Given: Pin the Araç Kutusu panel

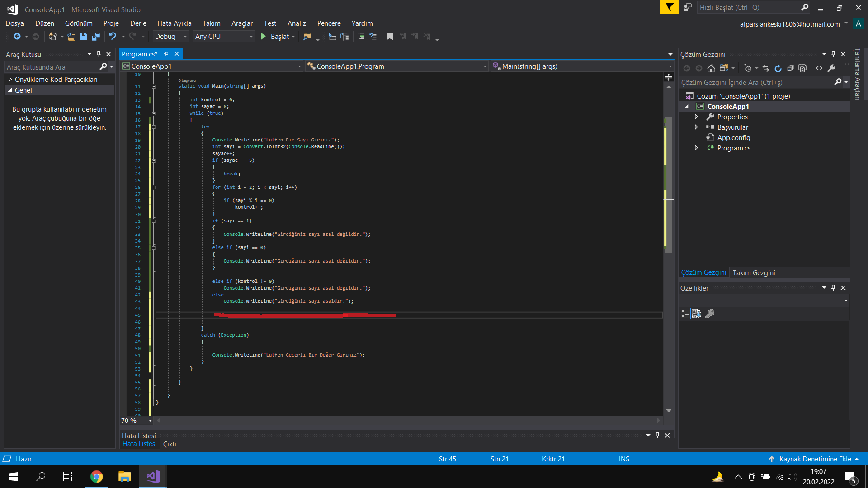Looking at the screenshot, I should [99, 54].
